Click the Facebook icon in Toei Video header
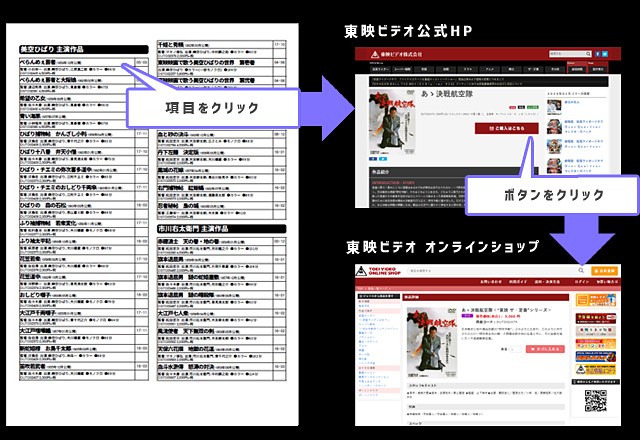Viewport: 640px width, 440px height. 597,54
